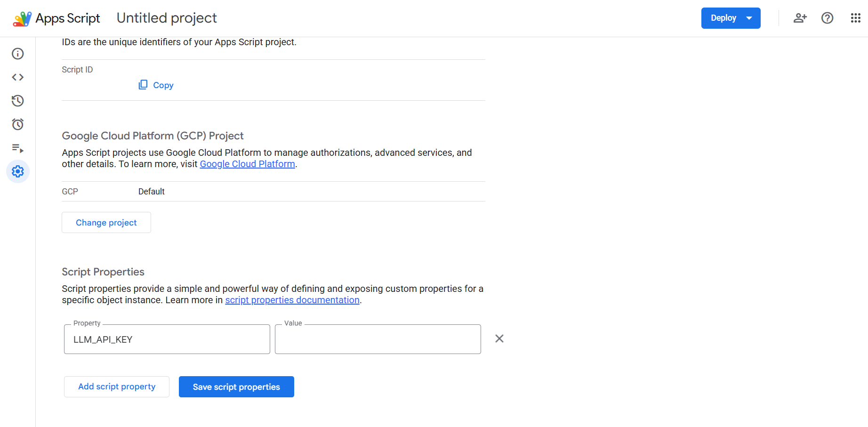
Task: Open the Triggers alarm clock icon
Action: 18,124
